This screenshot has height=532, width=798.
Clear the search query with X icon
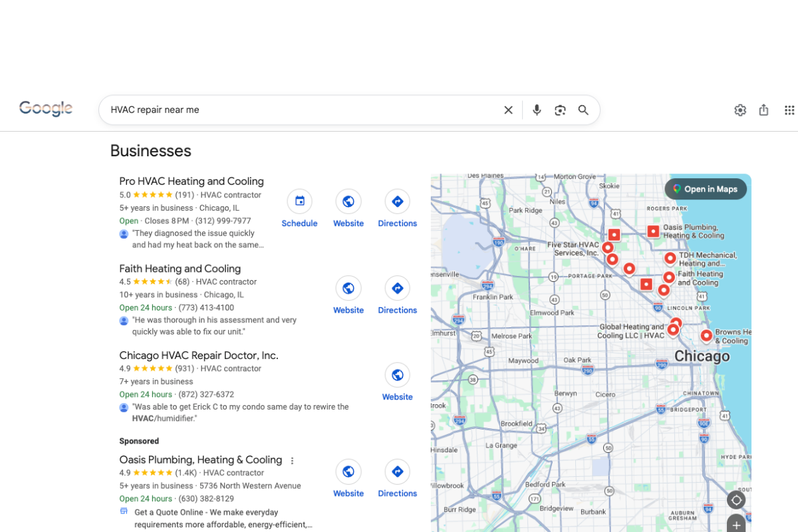click(x=508, y=110)
